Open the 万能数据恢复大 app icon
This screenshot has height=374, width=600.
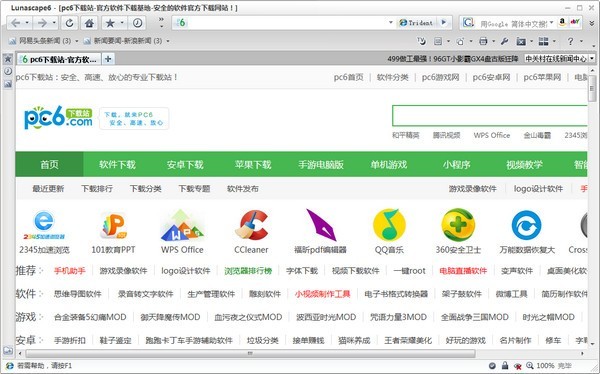coord(527,225)
